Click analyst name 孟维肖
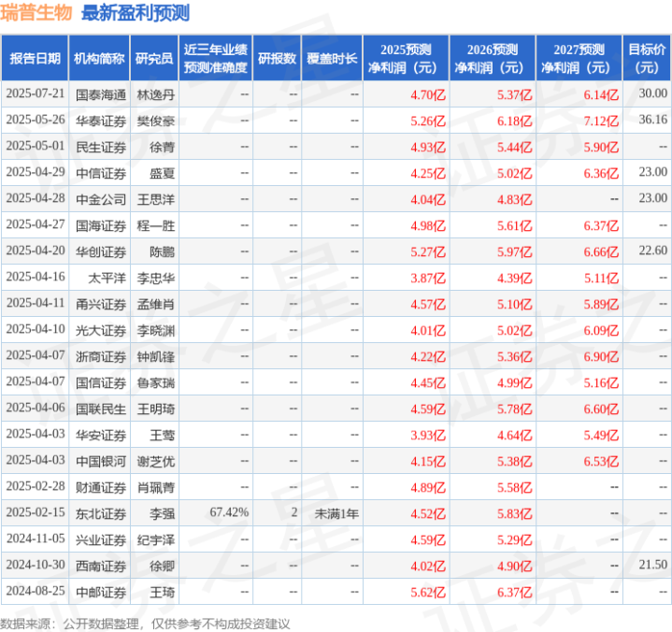The height and width of the screenshot is (632, 672). [155, 304]
